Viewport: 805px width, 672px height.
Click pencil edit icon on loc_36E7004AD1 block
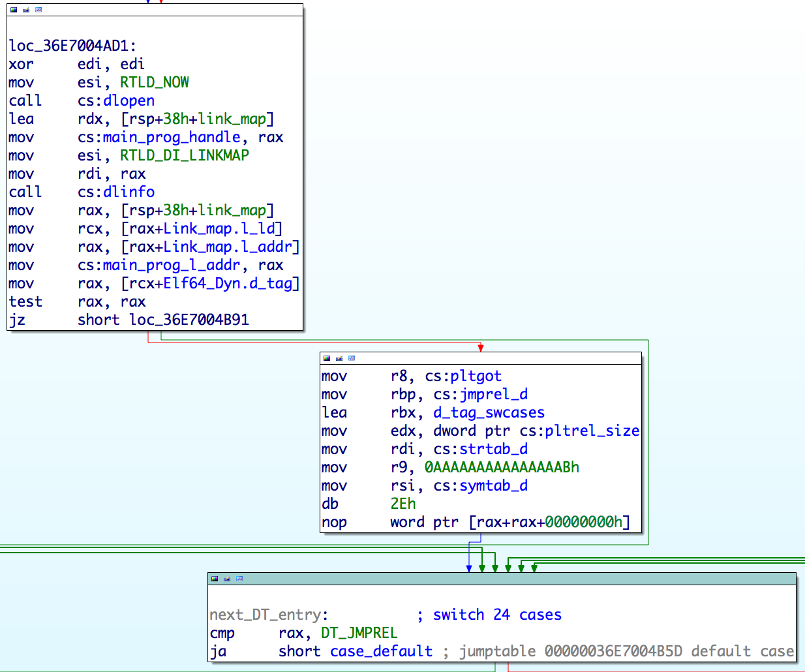tap(26, 10)
